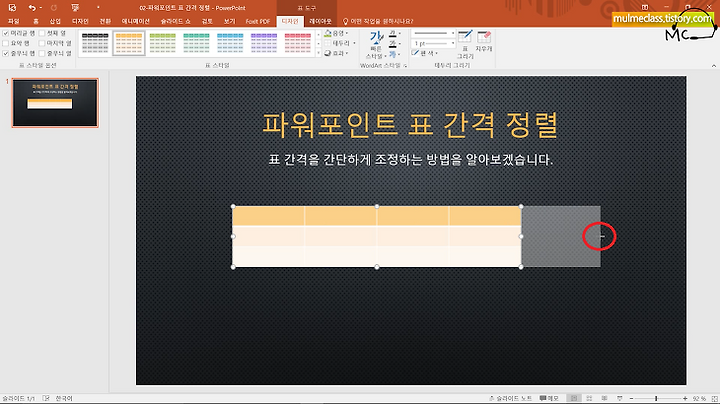720x404 pixels.
Task: Toggle the Header Row (머리글 행) checkbox
Action: [6, 33]
